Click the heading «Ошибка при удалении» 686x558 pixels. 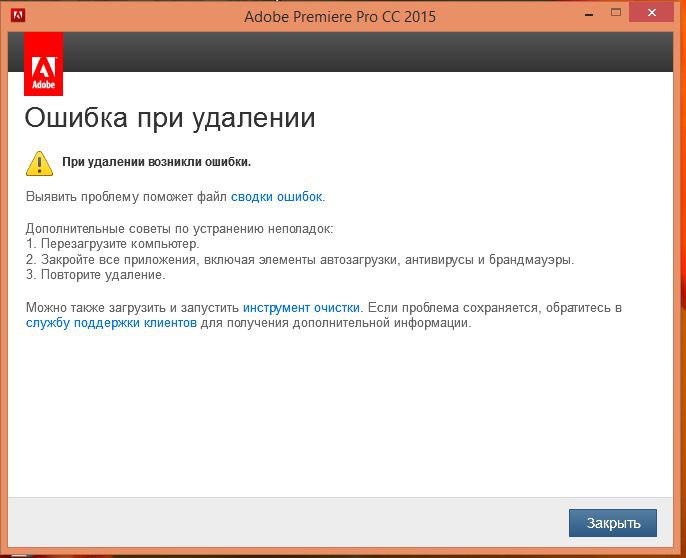point(170,118)
